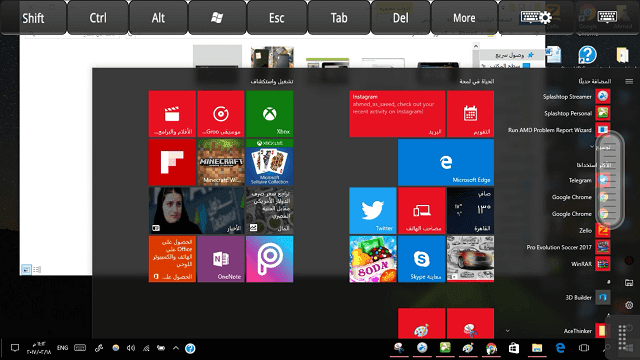This screenshot has height=360, width=640.
Task: Open Task View on the taskbar
Action: pyautogui.click(x=584, y=348)
